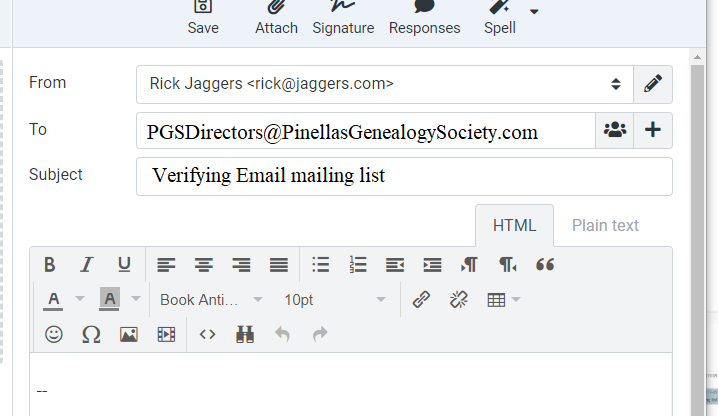Viewport: 718px width, 416px height.
Task: Edit identities with the pencil icon
Action: (653, 84)
